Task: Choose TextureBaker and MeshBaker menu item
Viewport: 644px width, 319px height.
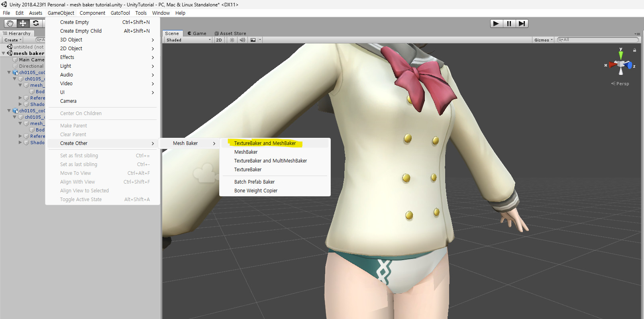Action: click(x=265, y=143)
